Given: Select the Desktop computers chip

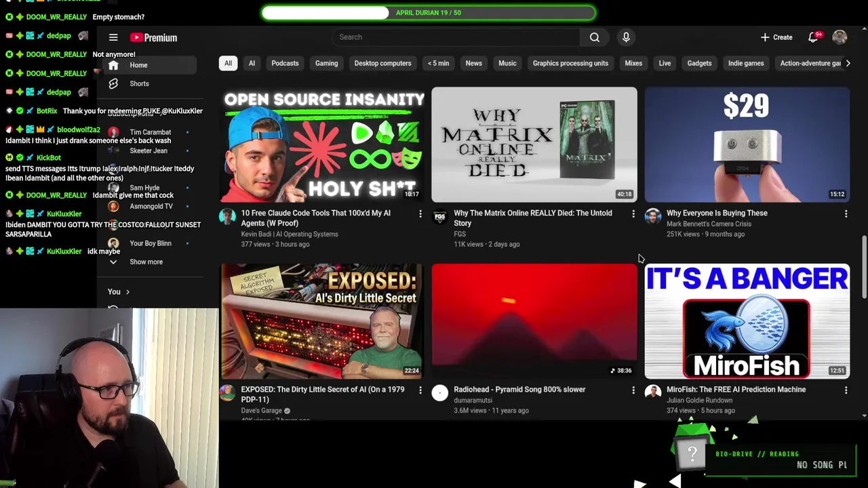Looking at the screenshot, I should pyautogui.click(x=382, y=63).
